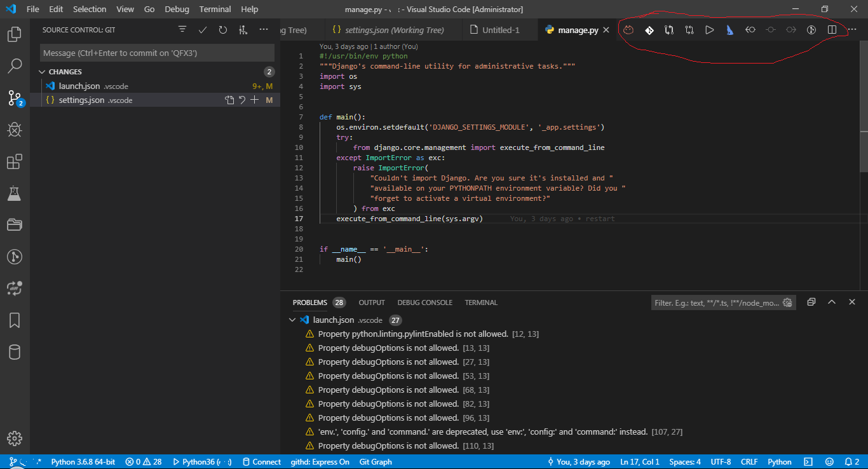868x469 pixels.
Task: Toggle view as list/tree in Source Control
Action: tap(182, 30)
